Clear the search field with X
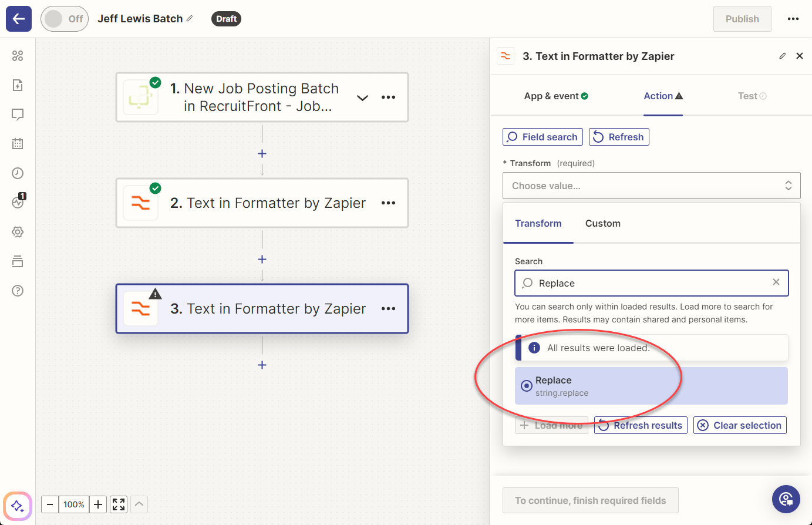Viewport: 812px width, 525px height. pyautogui.click(x=776, y=282)
